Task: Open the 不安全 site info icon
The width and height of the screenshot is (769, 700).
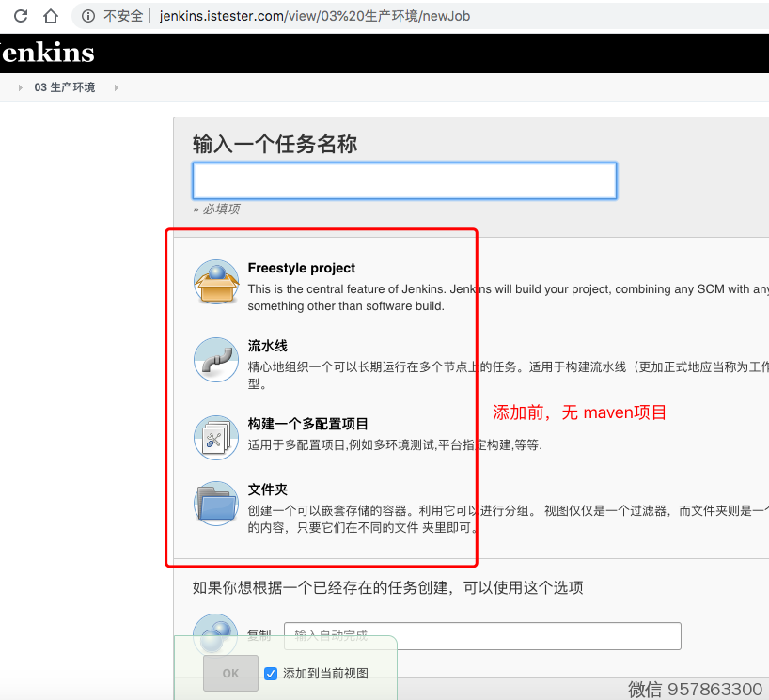Action: (x=88, y=16)
